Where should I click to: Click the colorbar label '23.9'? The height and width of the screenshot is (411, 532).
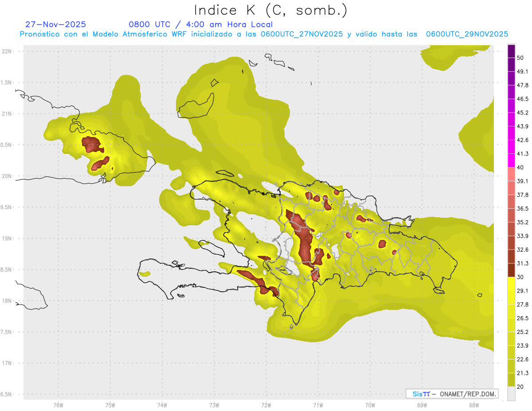click(522, 345)
